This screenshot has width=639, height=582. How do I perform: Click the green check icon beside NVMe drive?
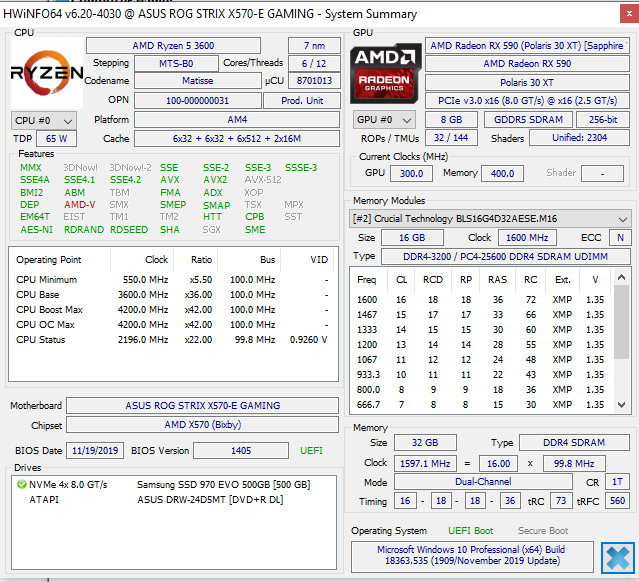click(x=22, y=484)
